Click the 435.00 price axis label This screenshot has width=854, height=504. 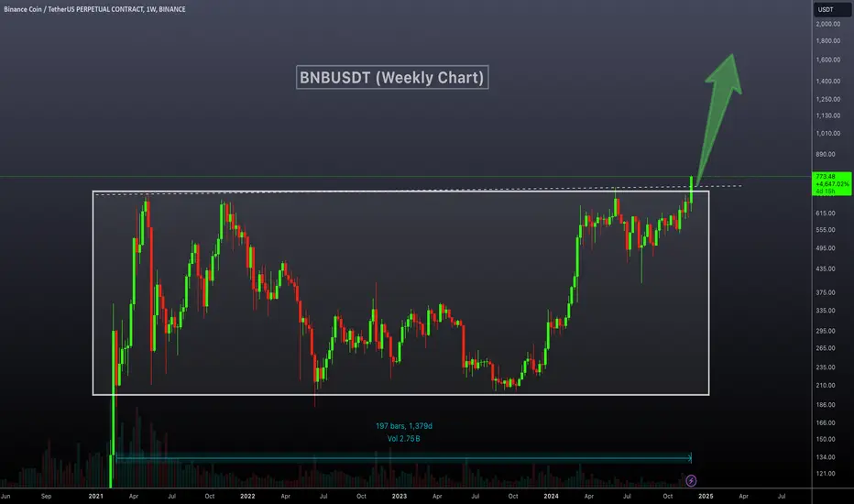[826, 269]
